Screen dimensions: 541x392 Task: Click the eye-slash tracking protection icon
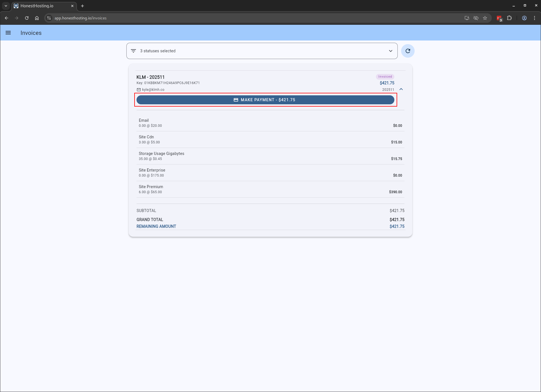(x=476, y=18)
